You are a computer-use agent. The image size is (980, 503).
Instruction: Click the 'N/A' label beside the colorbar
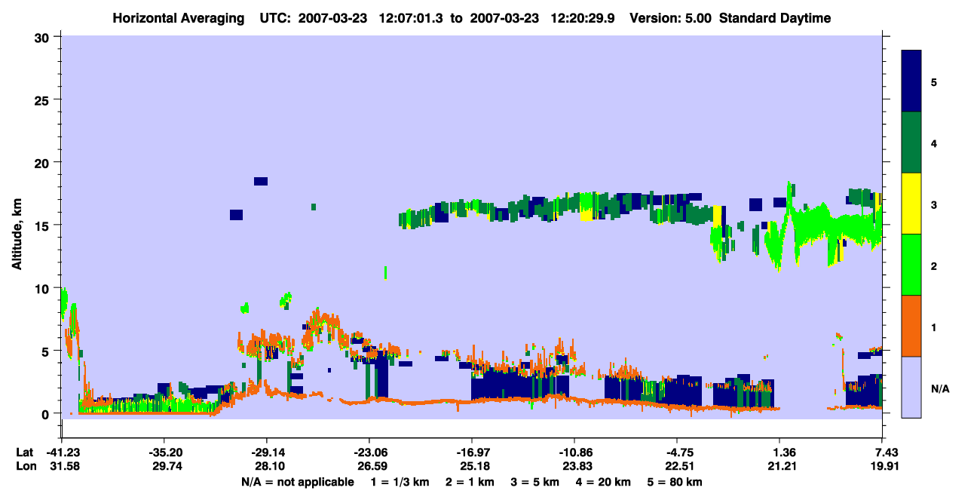pos(940,388)
